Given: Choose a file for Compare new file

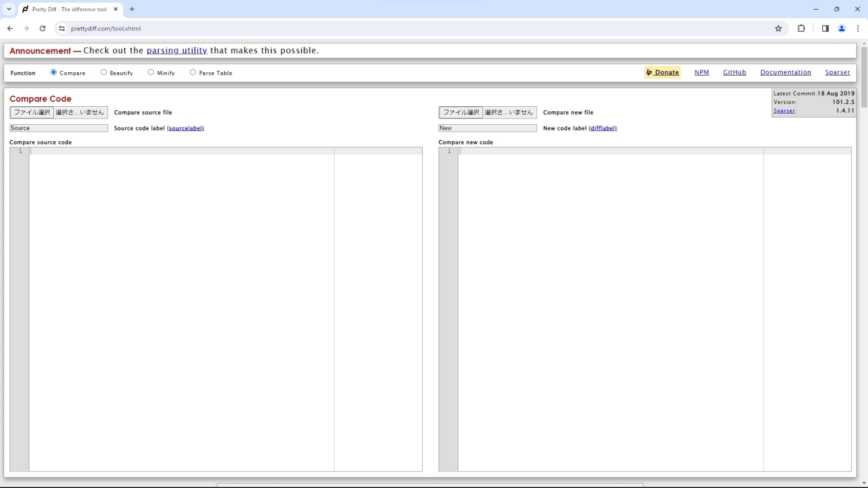Looking at the screenshot, I should [461, 112].
